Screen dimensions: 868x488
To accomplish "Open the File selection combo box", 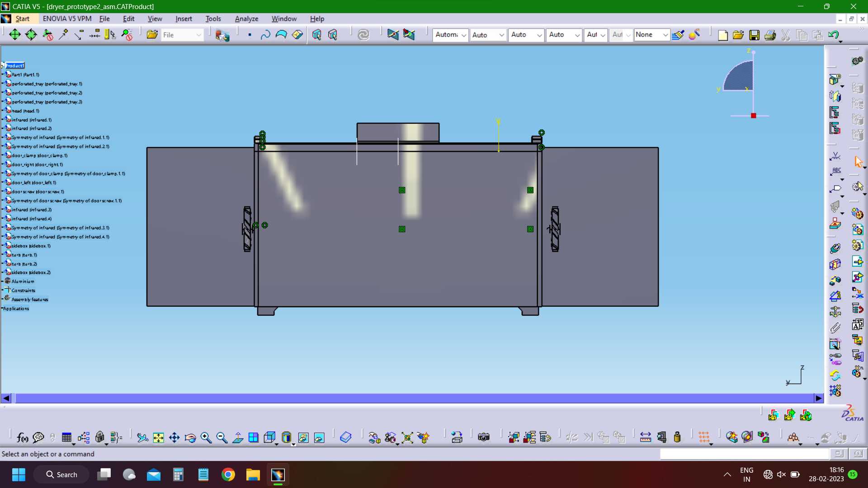I will 182,35.
